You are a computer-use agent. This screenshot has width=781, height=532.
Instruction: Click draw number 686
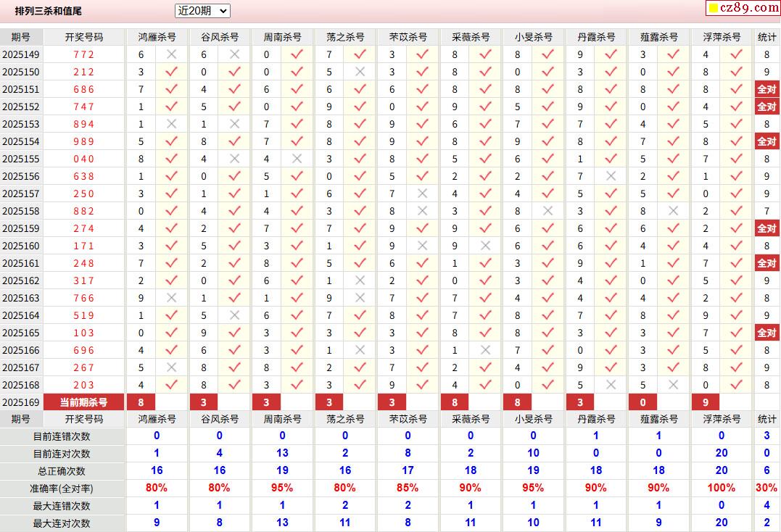point(83,90)
